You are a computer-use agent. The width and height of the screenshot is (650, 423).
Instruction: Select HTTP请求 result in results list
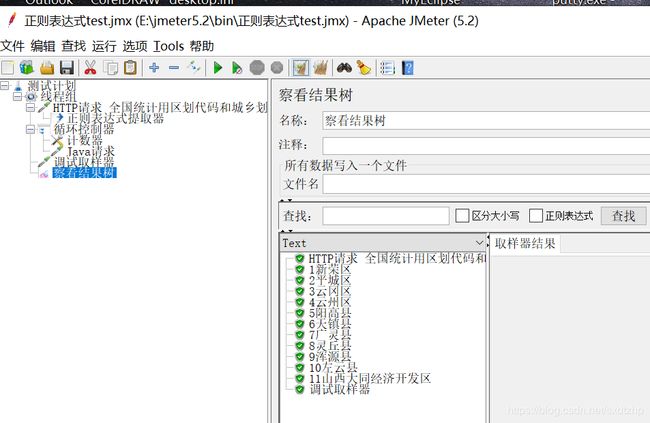[397, 258]
